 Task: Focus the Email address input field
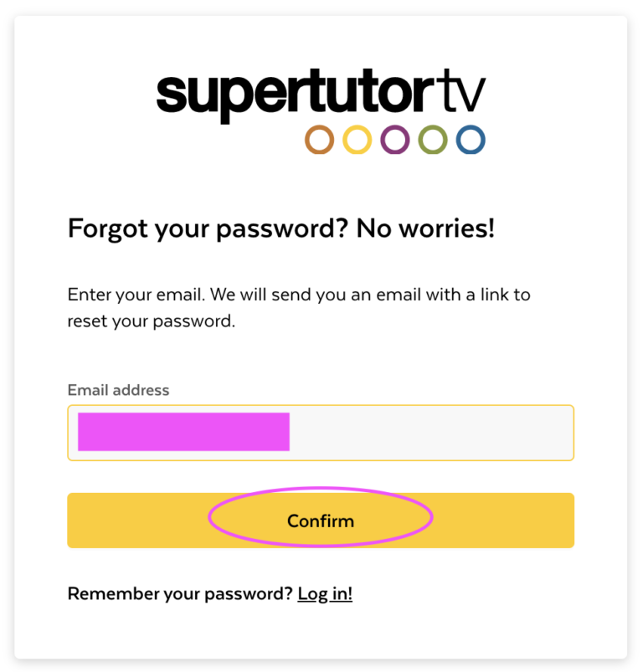321,433
